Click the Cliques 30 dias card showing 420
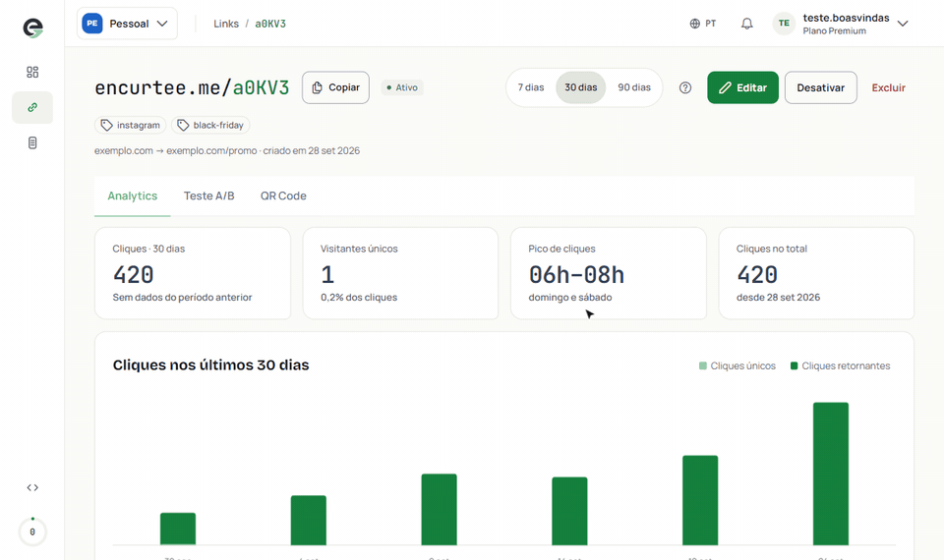This screenshot has width=944, height=560. (193, 273)
